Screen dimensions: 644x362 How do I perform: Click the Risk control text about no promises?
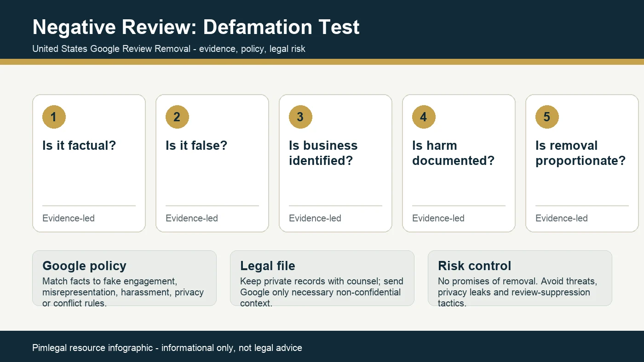coord(517,292)
